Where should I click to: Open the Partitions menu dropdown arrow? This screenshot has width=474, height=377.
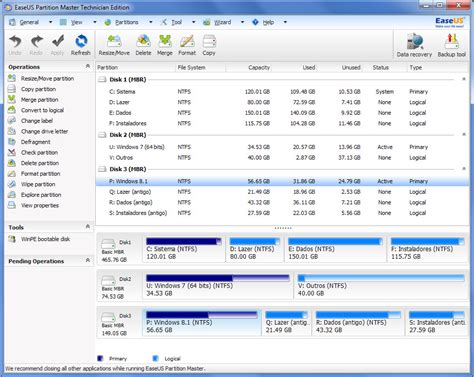coord(151,22)
